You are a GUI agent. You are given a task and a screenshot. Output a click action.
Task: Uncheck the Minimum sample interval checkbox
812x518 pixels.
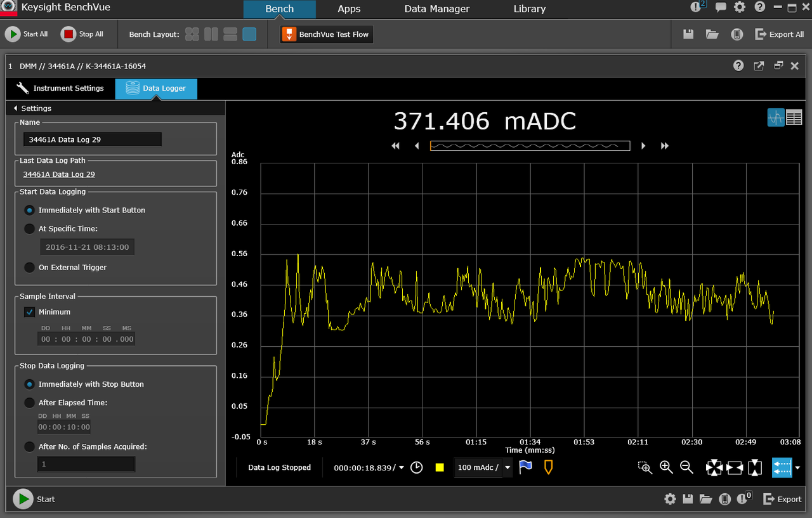(x=30, y=312)
